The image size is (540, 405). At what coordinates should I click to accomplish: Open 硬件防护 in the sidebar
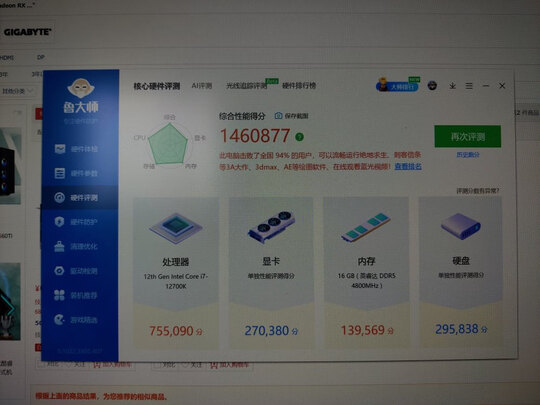click(x=76, y=222)
